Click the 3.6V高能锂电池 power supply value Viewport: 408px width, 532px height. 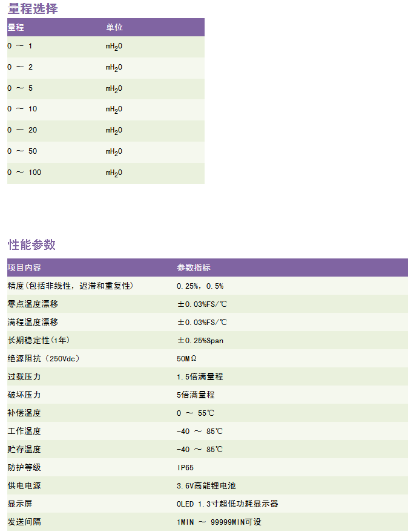click(206, 485)
